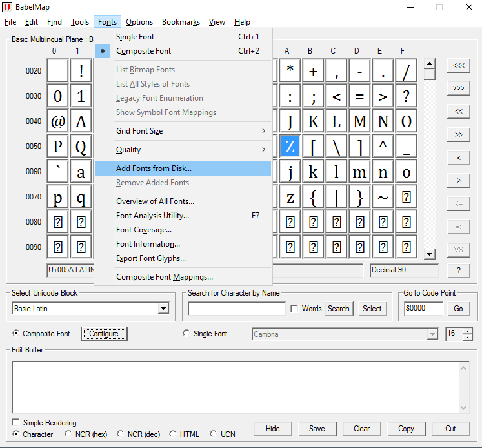The width and height of the screenshot is (482, 448).
Task: Select the asterisk * character cell
Action: 290,71
